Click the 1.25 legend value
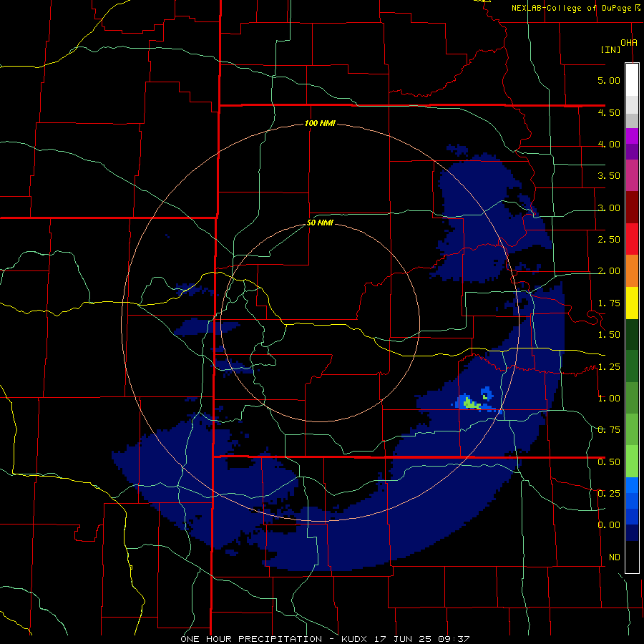This screenshot has width=644, height=644. tap(609, 367)
